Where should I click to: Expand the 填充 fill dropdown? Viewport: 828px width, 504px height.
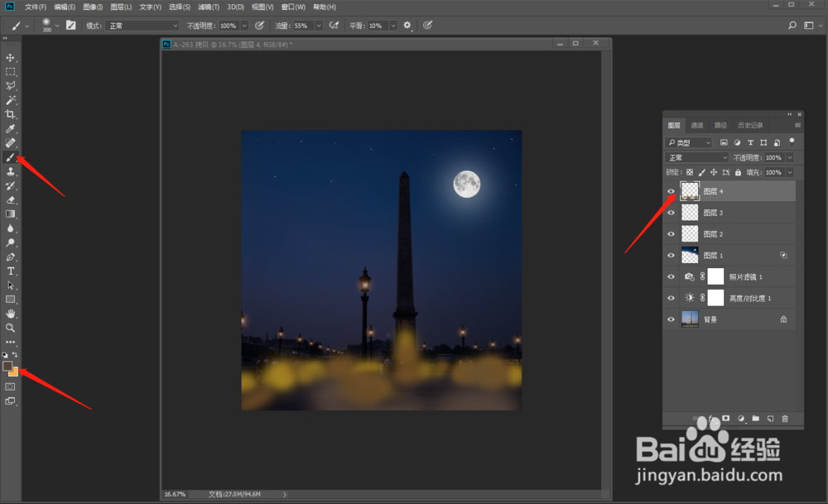tap(790, 173)
